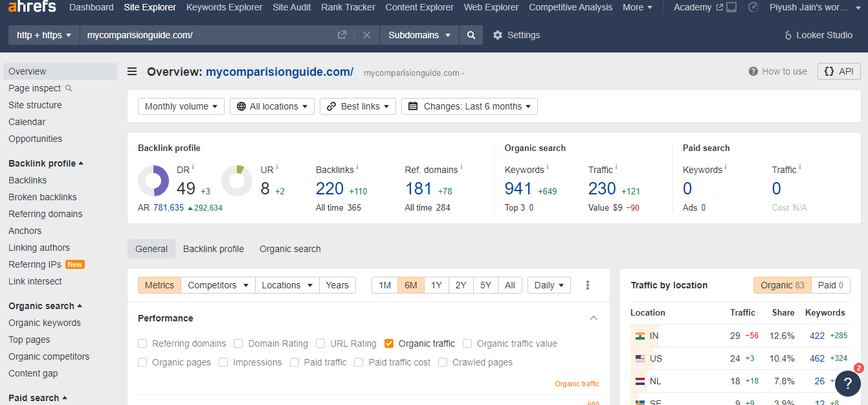
Task: Click the monitor icon in top bar
Action: 731,7
